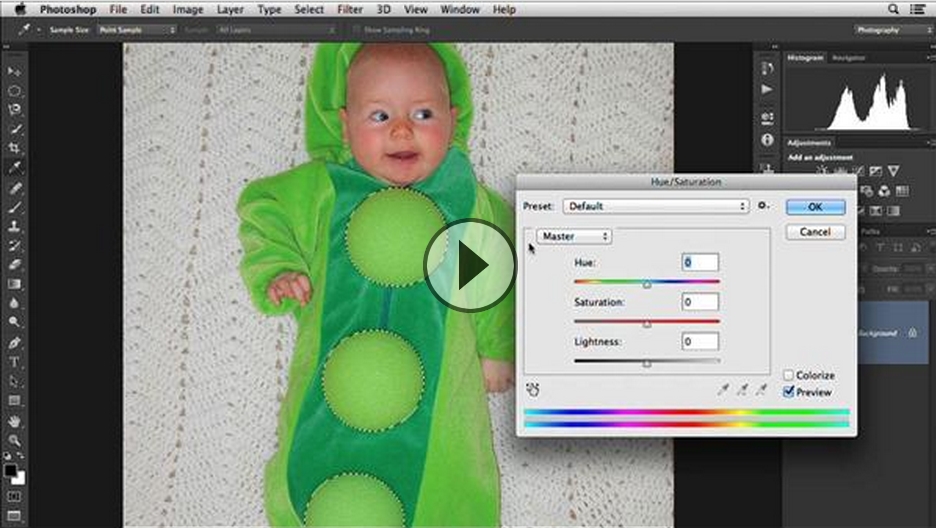Select the Quick Selection tool

tap(14, 129)
